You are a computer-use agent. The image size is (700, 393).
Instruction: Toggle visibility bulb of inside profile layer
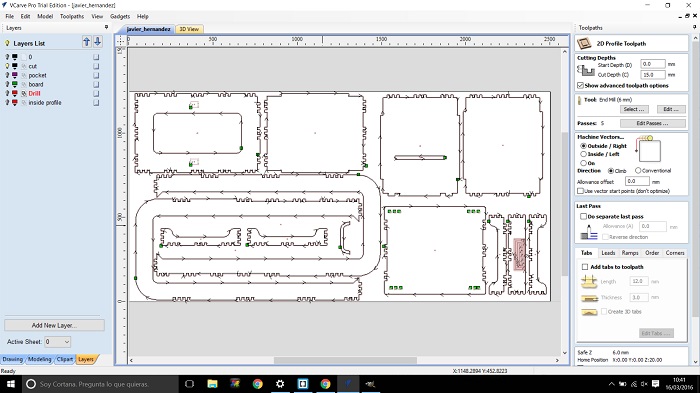[7, 102]
